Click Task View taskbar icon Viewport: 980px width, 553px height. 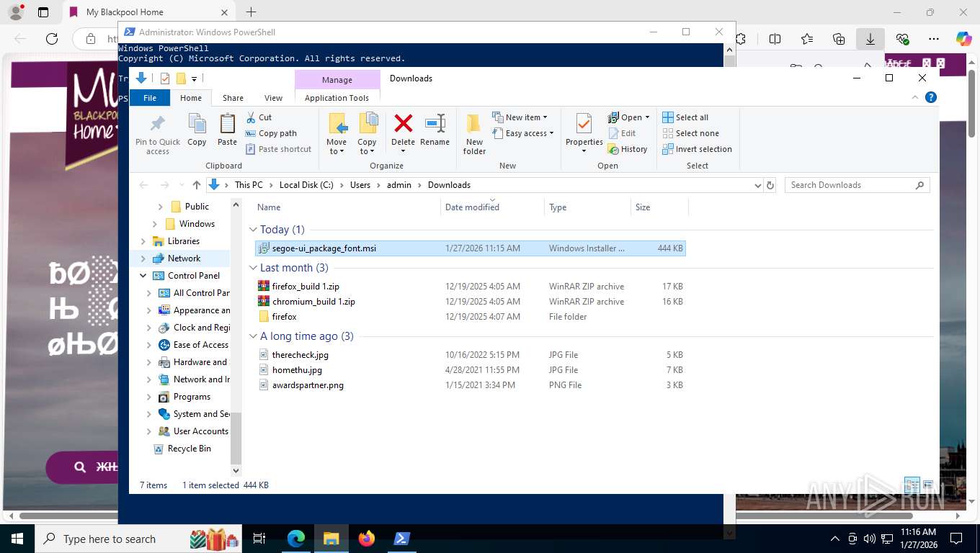(x=259, y=539)
